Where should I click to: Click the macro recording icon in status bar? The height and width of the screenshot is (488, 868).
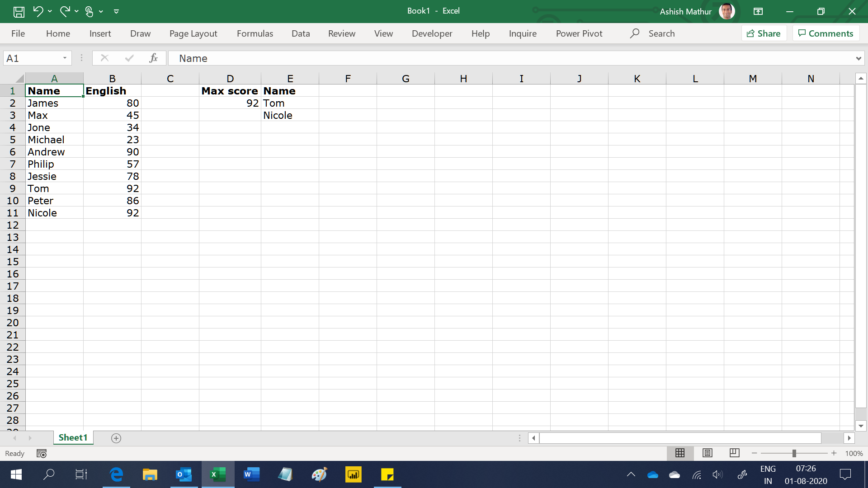click(42, 453)
